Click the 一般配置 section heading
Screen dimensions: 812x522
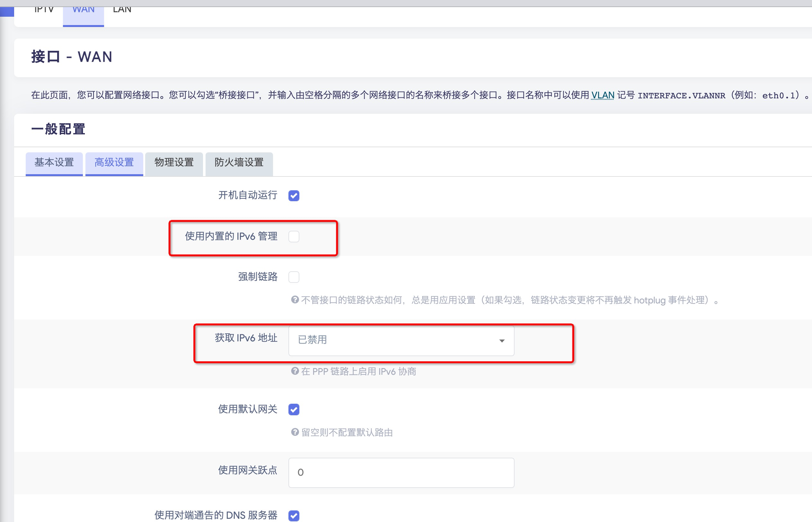[x=58, y=129]
